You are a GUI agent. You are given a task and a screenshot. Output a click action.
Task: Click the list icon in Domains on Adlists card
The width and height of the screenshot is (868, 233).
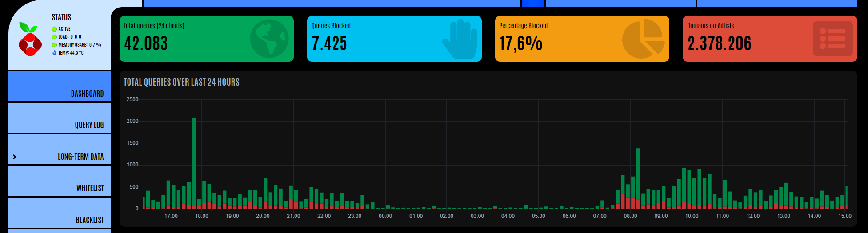(832, 39)
